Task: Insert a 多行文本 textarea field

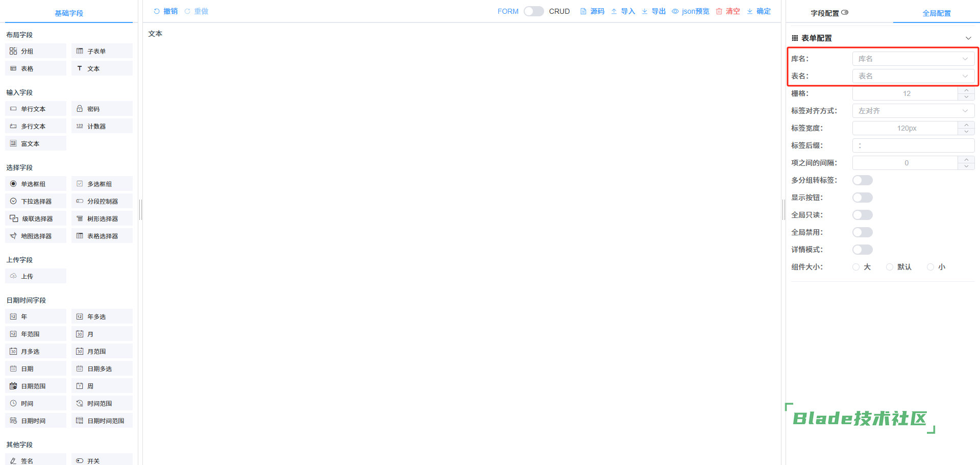Action: point(36,126)
